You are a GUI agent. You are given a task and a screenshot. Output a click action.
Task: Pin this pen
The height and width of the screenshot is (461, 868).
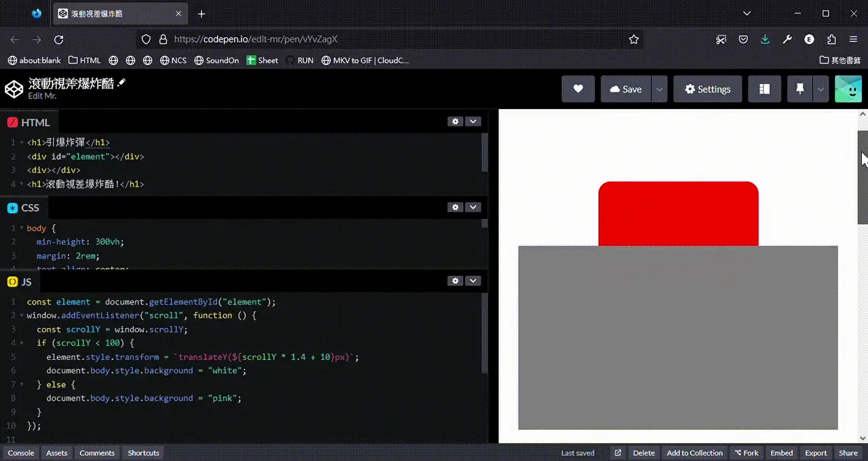tap(800, 89)
